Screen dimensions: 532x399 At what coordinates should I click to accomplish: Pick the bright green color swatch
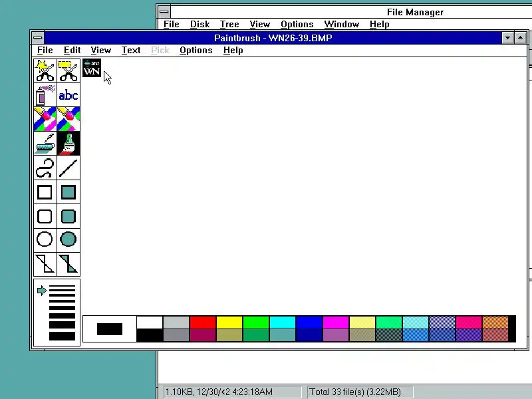coord(256,323)
